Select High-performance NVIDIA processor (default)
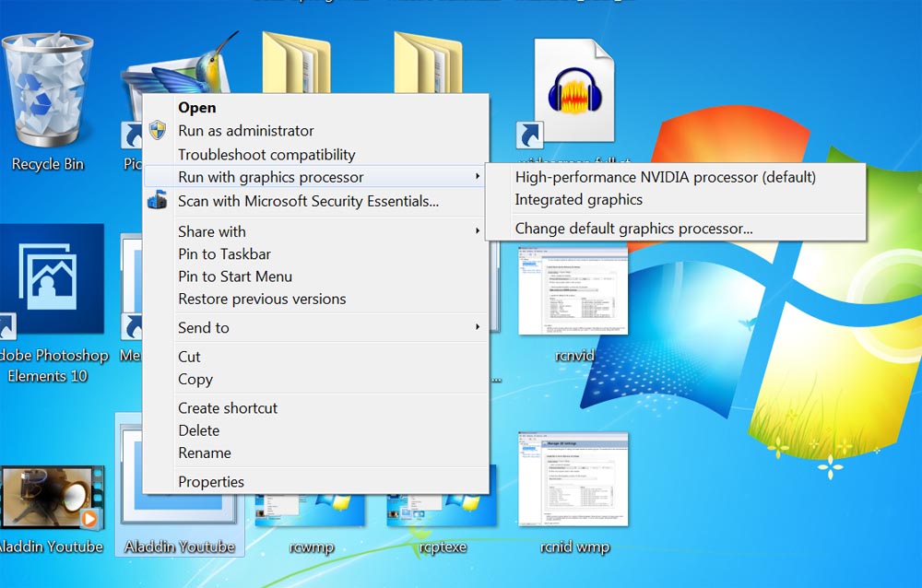Image resolution: width=922 pixels, height=588 pixels. click(x=676, y=177)
